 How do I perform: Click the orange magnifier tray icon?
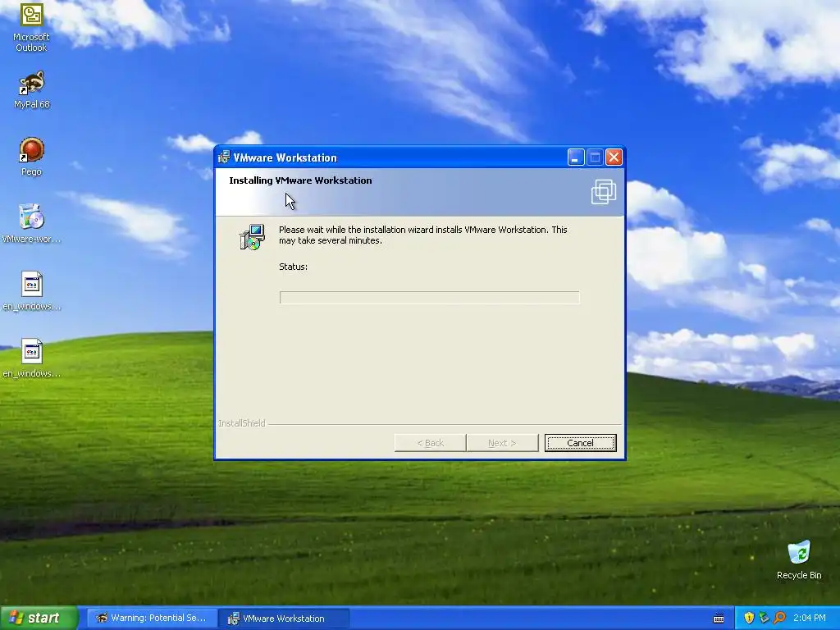tap(779, 618)
